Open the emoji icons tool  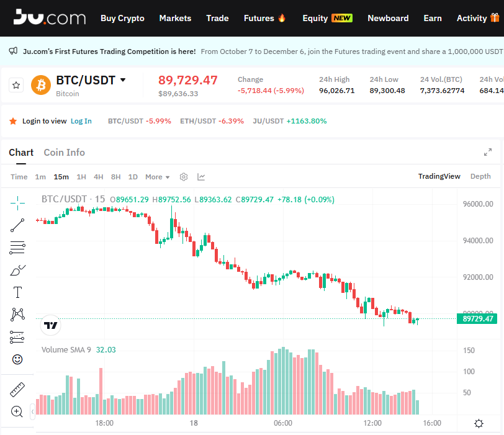pyautogui.click(x=17, y=359)
